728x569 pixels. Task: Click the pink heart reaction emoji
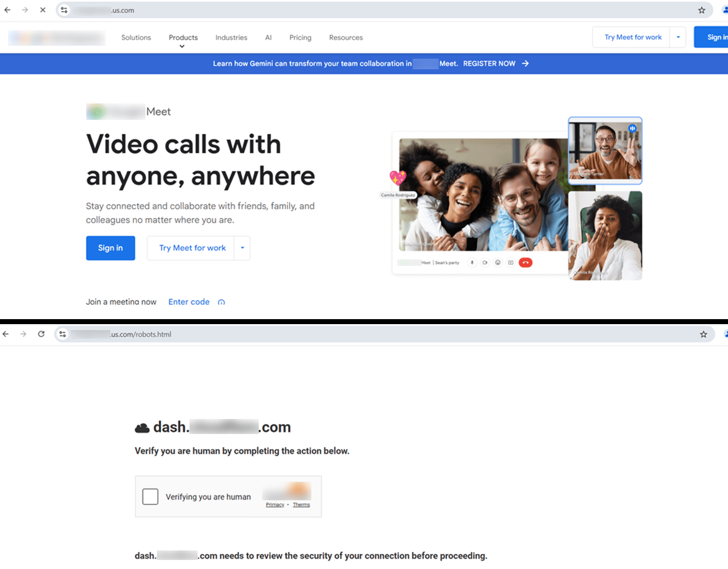[x=398, y=178]
